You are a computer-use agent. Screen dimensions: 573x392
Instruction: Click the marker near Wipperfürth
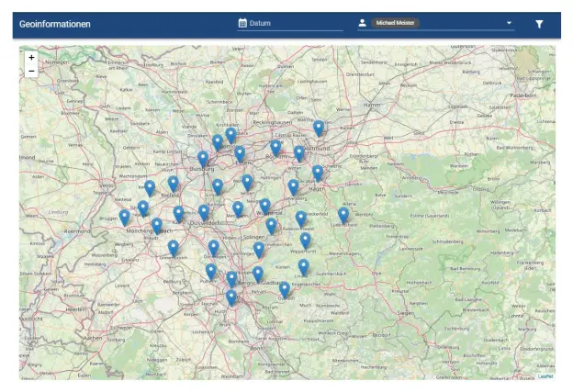click(x=306, y=240)
